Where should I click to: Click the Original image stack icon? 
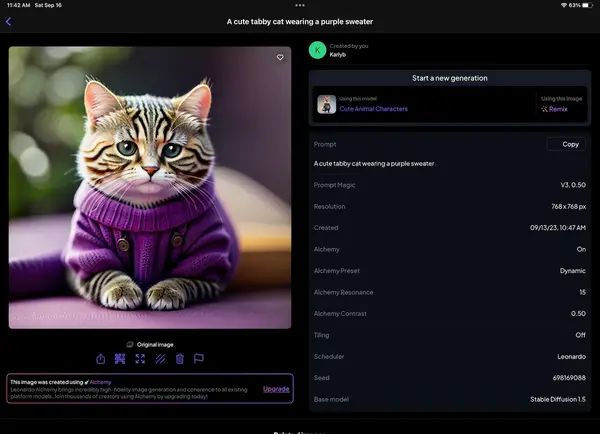[x=130, y=344]
